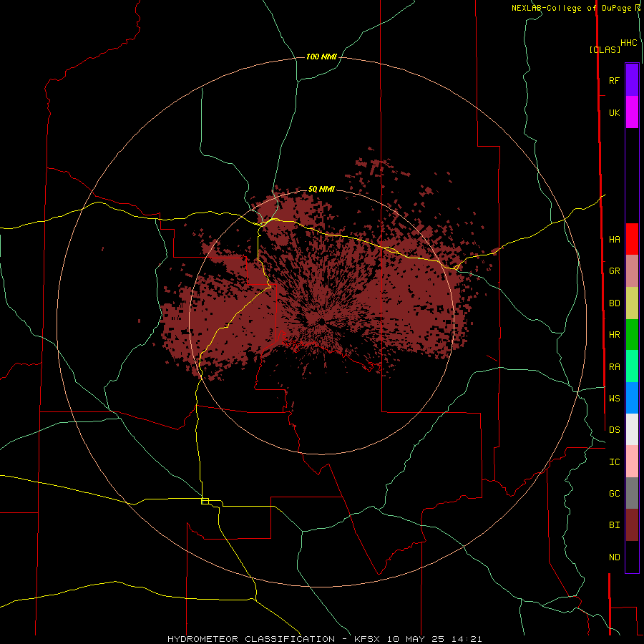Select the RA legend label
Viewport: 644px width, 644px height.
(614, 367)
